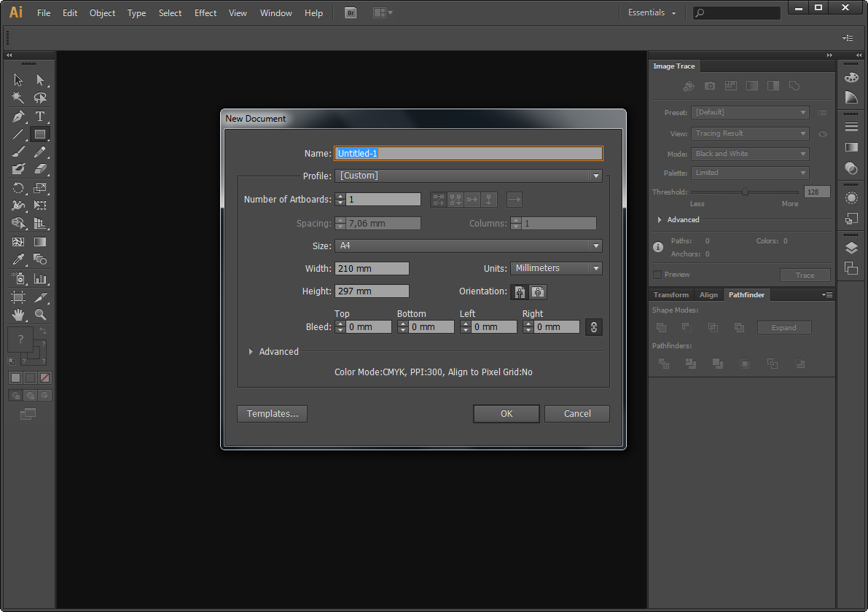Pick the Rectangle tool

coord(40,134)
